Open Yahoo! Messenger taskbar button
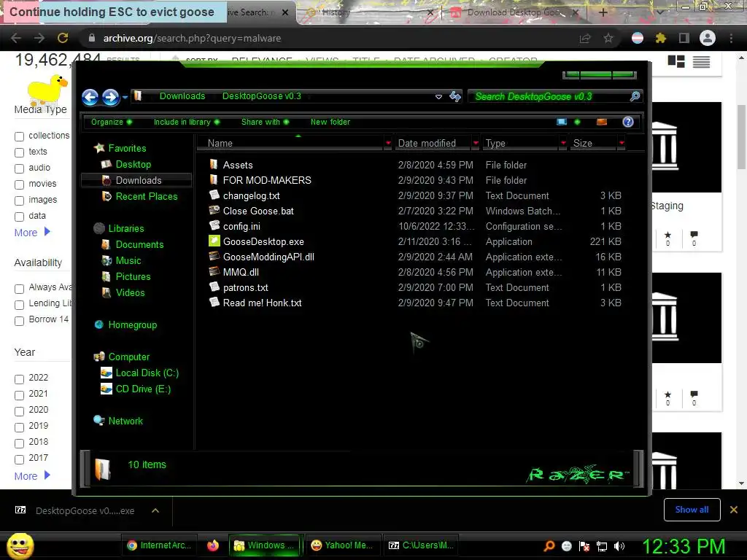Viewport: 747px width, 560px height. pos(341,545)
